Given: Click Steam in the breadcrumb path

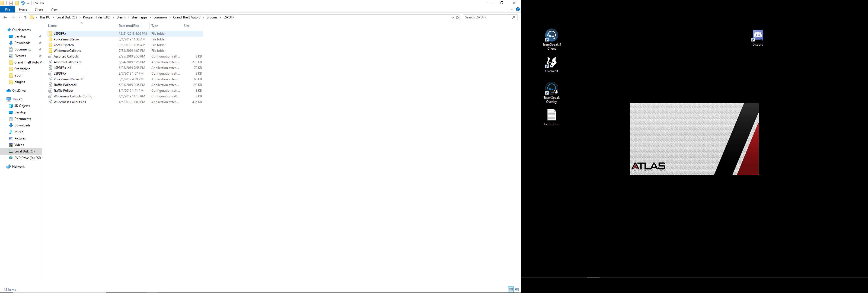Looking at the screenshot, I should (121, 18).
